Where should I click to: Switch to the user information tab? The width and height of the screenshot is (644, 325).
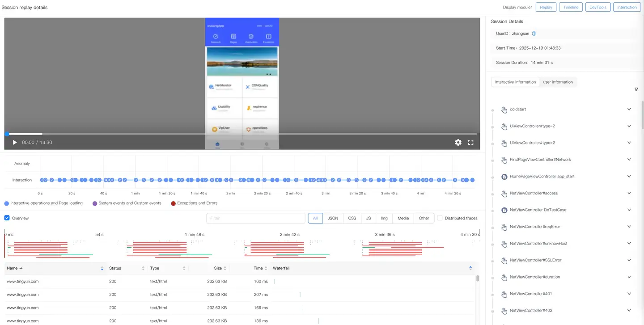coord(558,82)
